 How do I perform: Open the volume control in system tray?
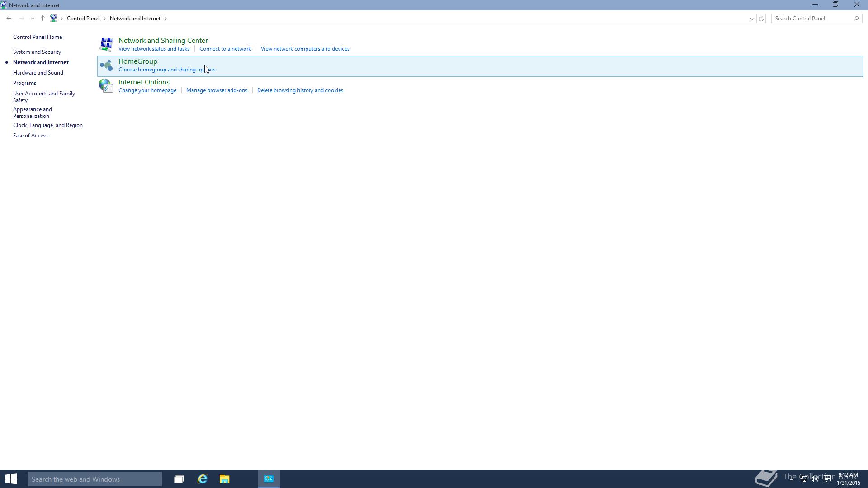[x=815, y=479]
